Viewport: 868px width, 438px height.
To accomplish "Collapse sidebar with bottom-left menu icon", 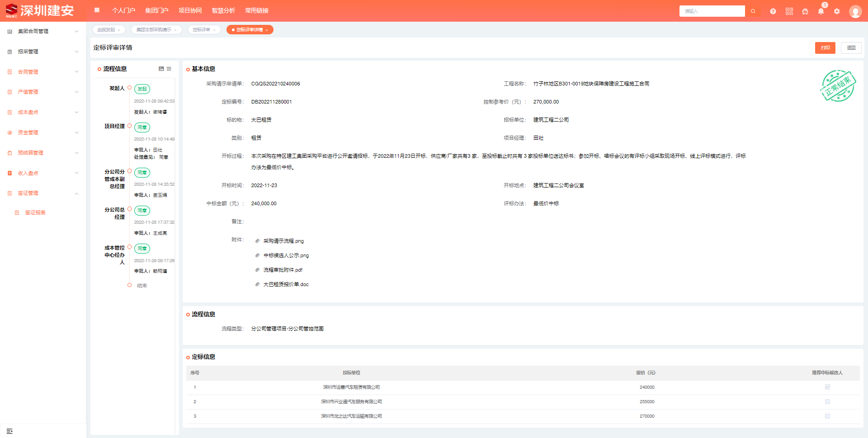I will tap(9, 431).
